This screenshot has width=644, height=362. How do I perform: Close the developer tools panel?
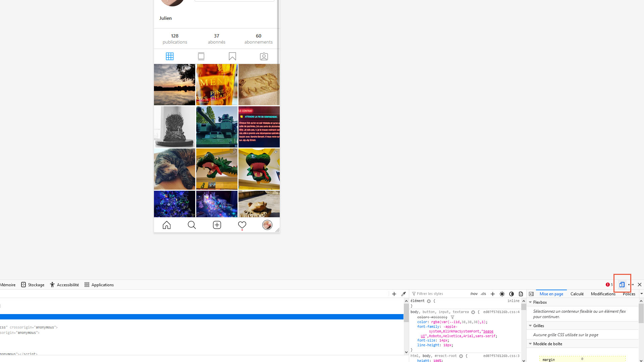pos(640,285)
